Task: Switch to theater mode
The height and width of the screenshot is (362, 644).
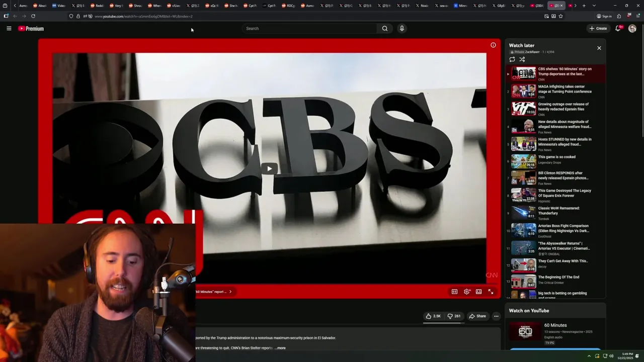Action: click(478, 292)
